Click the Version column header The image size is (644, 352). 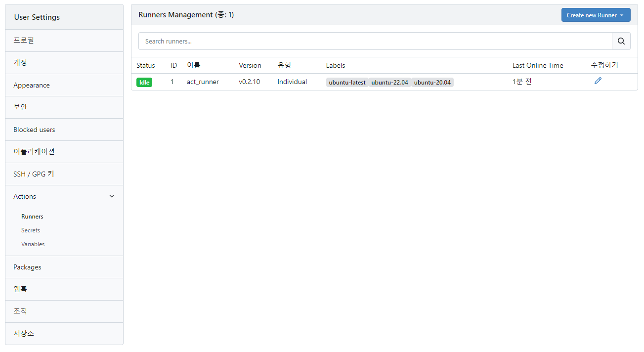point(250,65)
